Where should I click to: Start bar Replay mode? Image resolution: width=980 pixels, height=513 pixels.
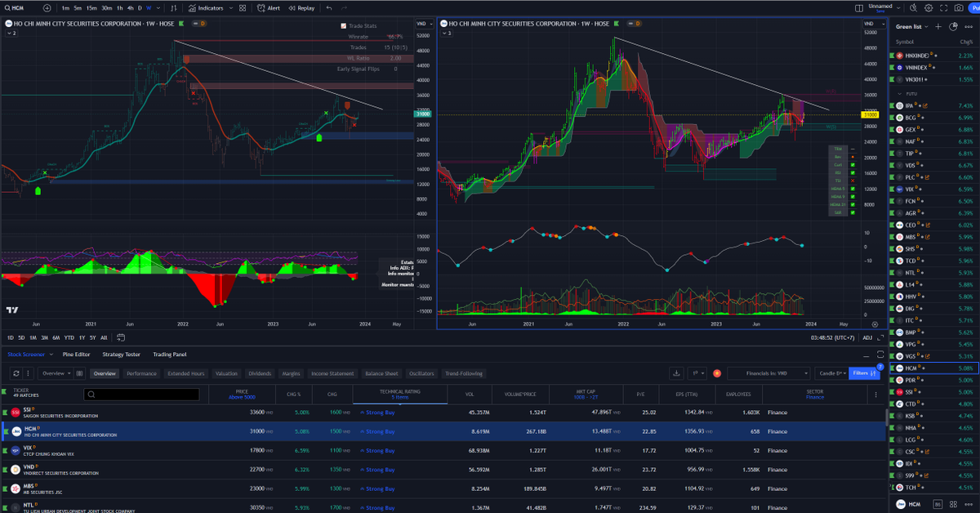(x=301, y=7)
